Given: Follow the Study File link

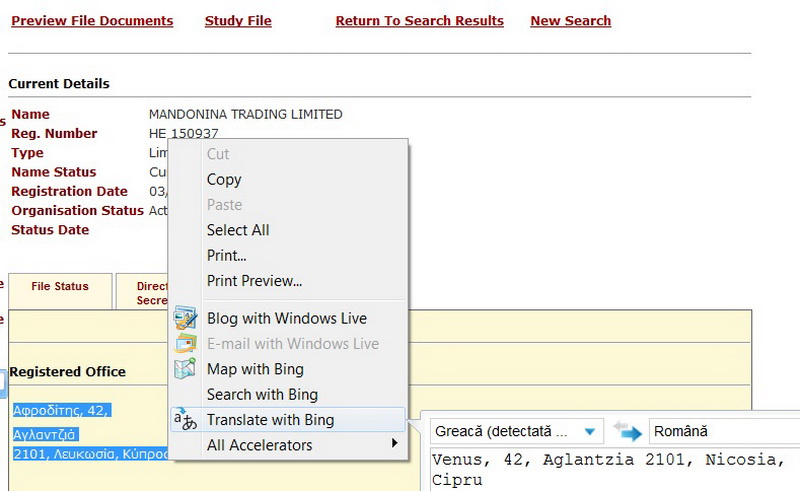Looking at the screenshot, I should (x=238, y=21).
